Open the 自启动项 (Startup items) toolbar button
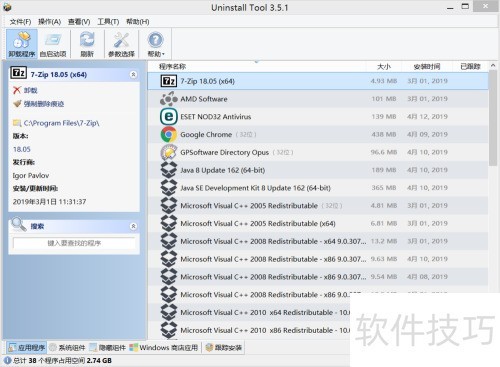Image resolution: width=500 pixels, height=367 pixels. coord(53,44)
